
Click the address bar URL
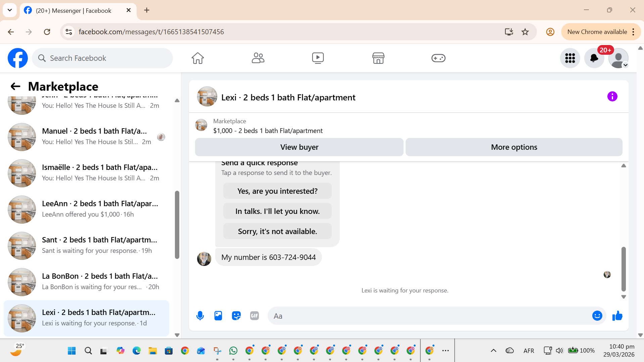151,32
